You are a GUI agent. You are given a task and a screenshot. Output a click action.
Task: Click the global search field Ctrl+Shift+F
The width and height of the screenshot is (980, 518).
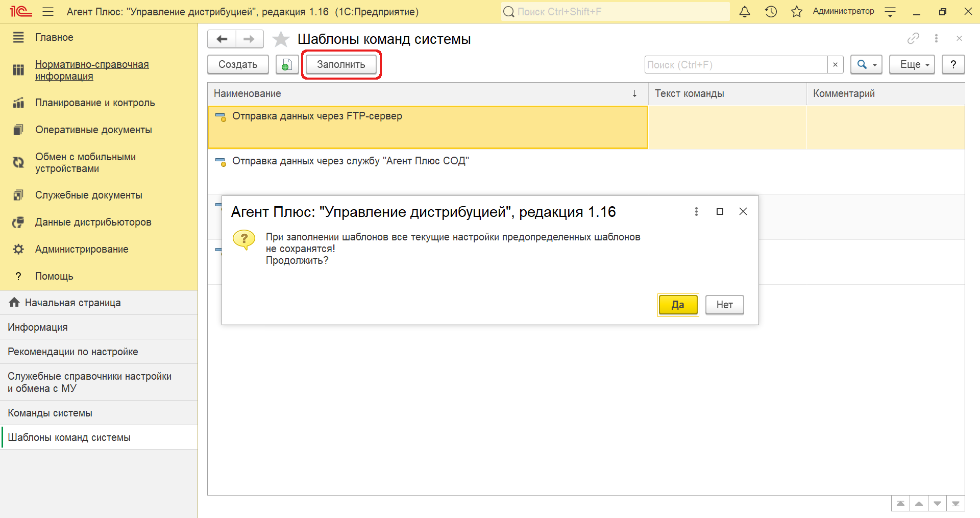point(615,11)
